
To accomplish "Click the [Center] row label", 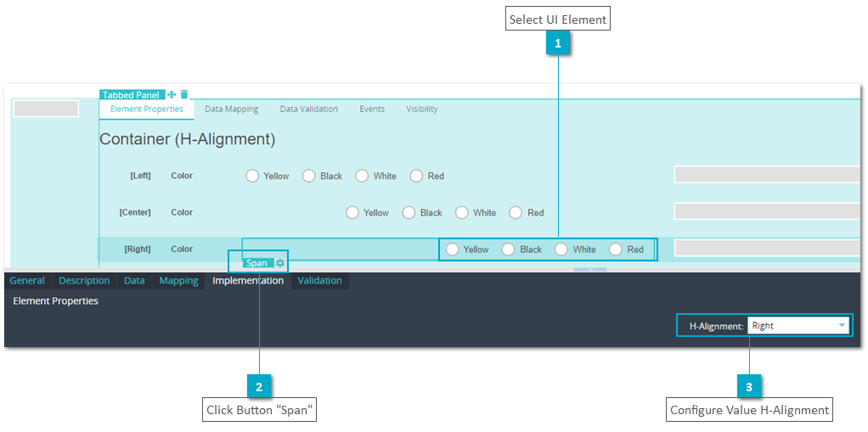I will (x=135, y=212).
